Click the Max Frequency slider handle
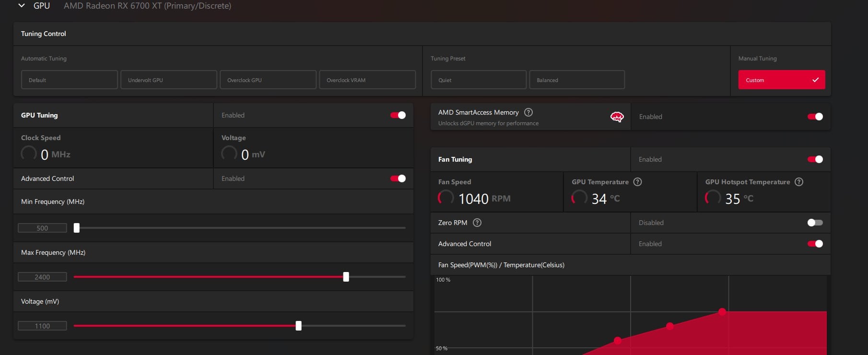868x355 pixels. pos(346,277)
